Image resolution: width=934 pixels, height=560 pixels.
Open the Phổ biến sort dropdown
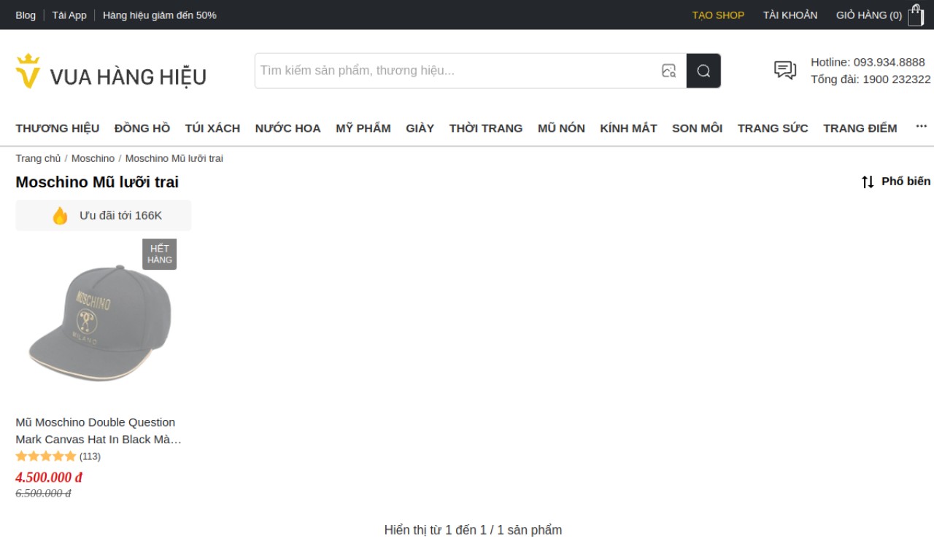[896, 182]
